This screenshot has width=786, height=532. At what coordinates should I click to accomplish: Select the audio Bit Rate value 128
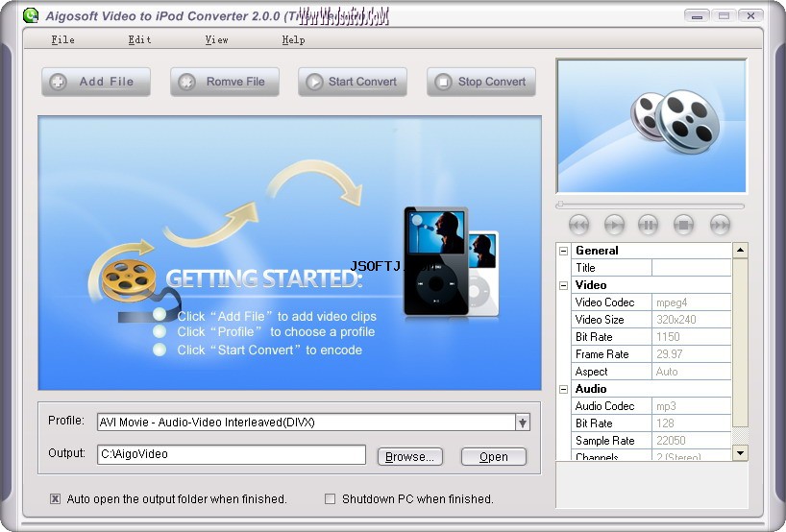coord(691,423)
